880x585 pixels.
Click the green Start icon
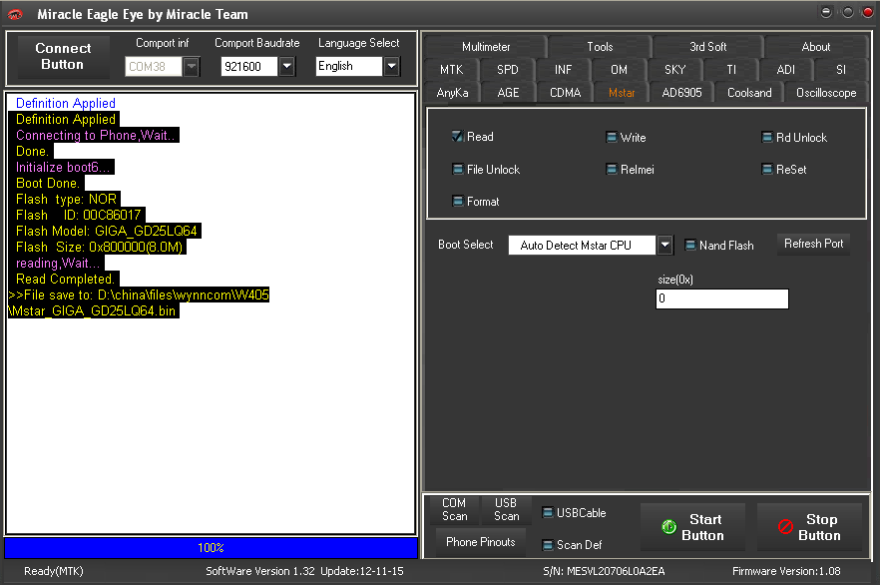tap(668, 527)
